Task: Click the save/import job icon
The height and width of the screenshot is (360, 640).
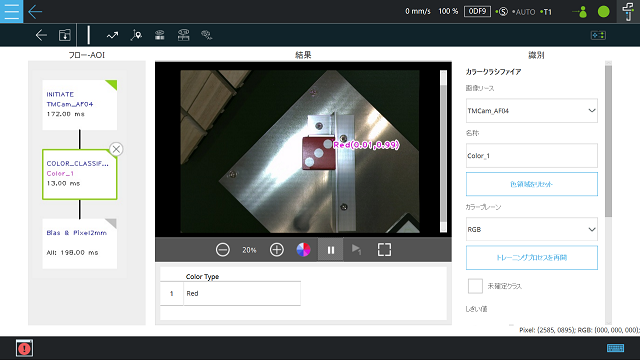Action: (x=64, y=36)
